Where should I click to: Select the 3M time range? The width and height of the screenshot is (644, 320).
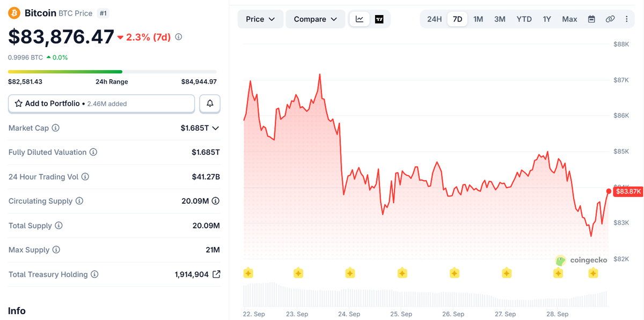[500, 19]
